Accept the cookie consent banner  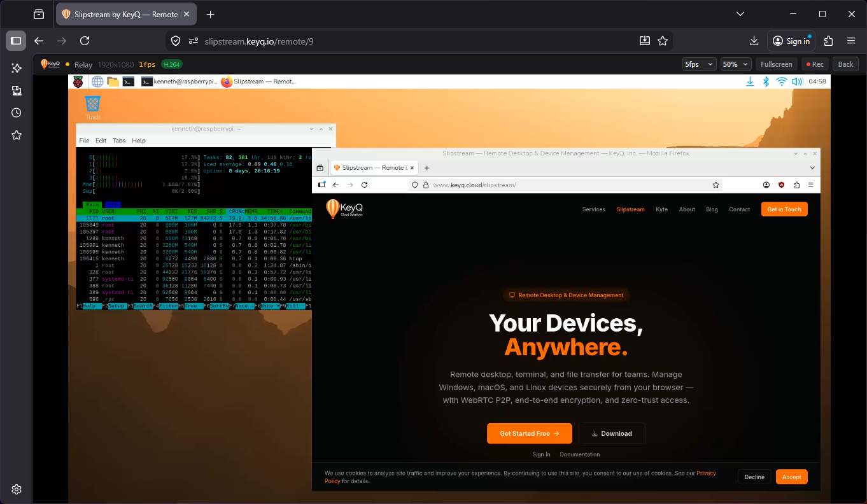(x=791, y=477)
